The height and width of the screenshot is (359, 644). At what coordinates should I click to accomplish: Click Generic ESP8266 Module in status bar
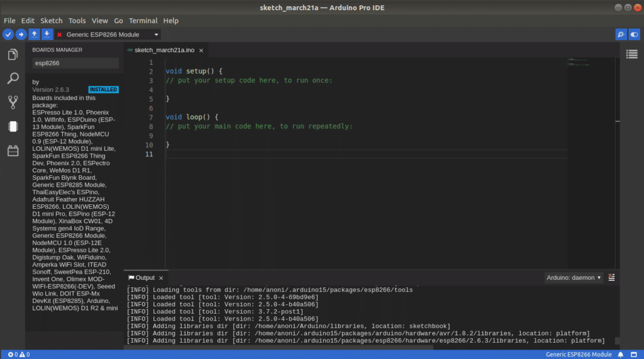(x=579, y=355)
